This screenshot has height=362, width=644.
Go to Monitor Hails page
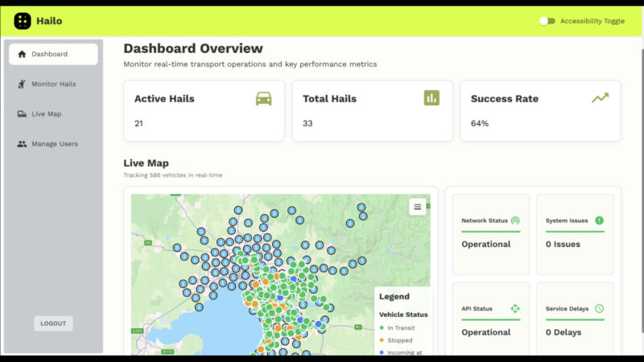[x=53, y=84]
